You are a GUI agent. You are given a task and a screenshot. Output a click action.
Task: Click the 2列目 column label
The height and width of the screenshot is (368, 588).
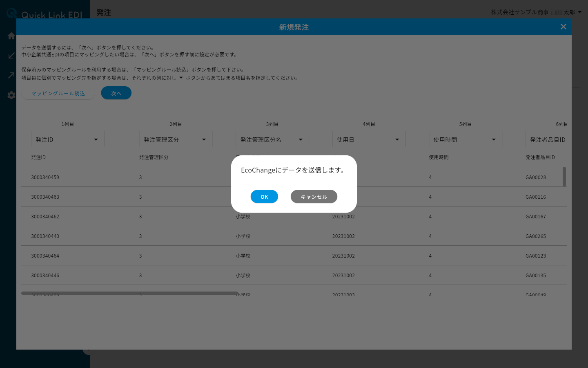click(x=176, y=124)
